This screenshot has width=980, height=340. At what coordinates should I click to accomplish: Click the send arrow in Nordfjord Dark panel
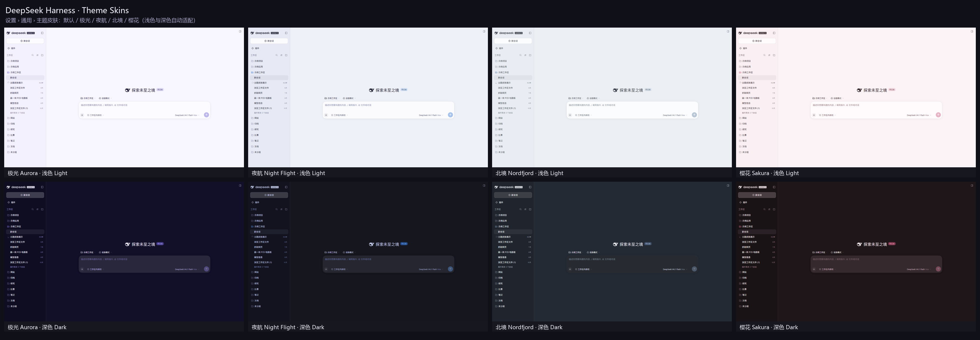pos(694,269)
